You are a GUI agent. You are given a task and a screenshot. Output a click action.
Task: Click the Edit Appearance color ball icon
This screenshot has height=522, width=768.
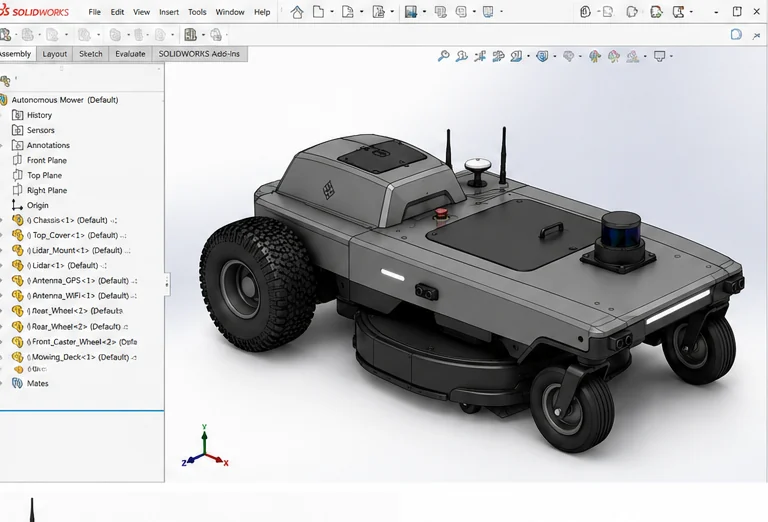pos(595,56)
